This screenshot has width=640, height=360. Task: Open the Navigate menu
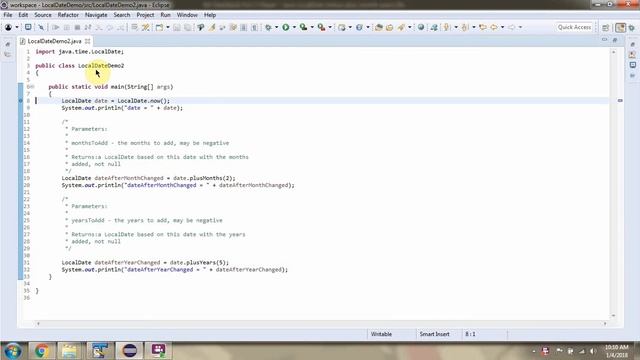pyautogui.click(x=96, y=15)
